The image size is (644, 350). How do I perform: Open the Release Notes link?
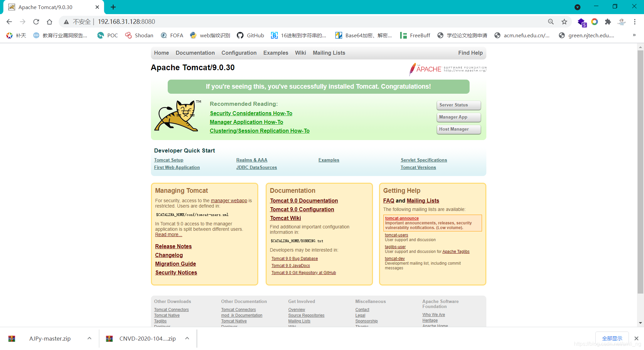click(173, 247)
